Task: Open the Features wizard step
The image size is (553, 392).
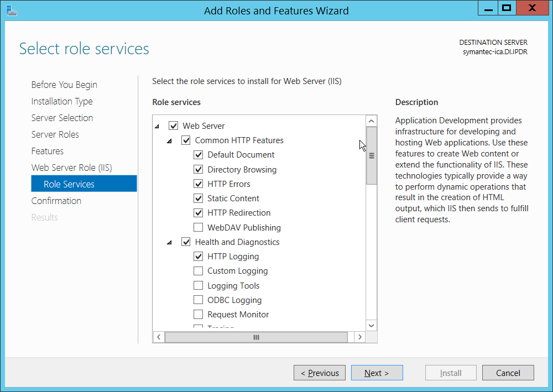Action: click(x=47, y=151)
